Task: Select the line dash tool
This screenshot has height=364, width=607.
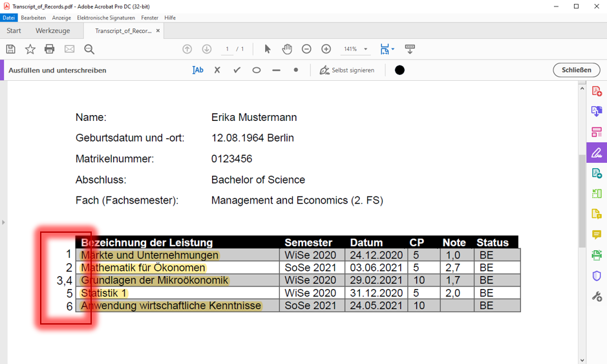Action: (x=276, y=70)
